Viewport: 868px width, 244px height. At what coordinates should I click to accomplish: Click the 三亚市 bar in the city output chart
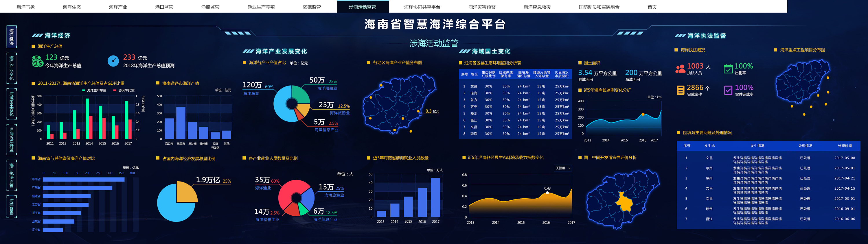[181, 123]
